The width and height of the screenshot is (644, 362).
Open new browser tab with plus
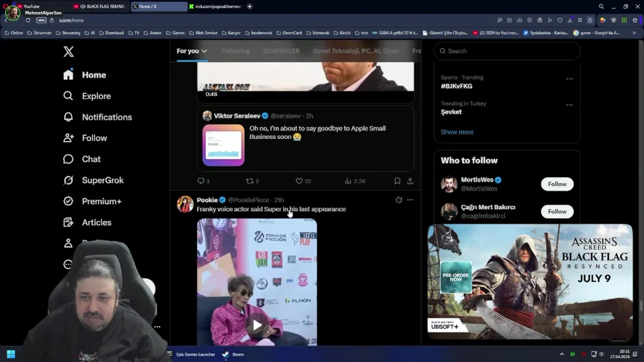[x=250, y=7]
